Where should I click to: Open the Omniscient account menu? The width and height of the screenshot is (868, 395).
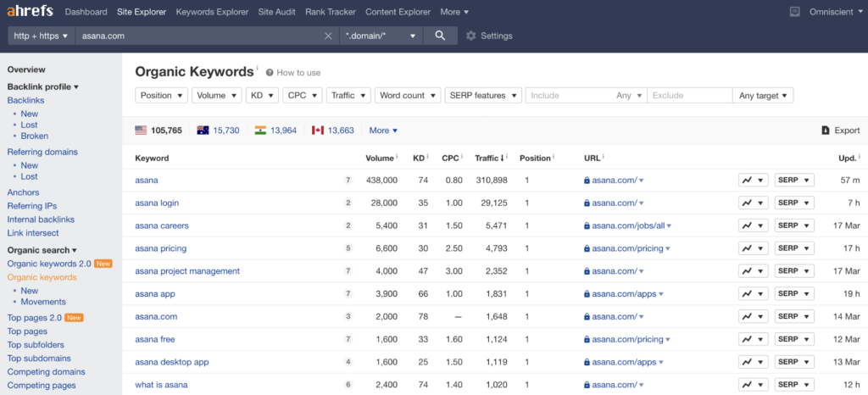click(837, 12)
